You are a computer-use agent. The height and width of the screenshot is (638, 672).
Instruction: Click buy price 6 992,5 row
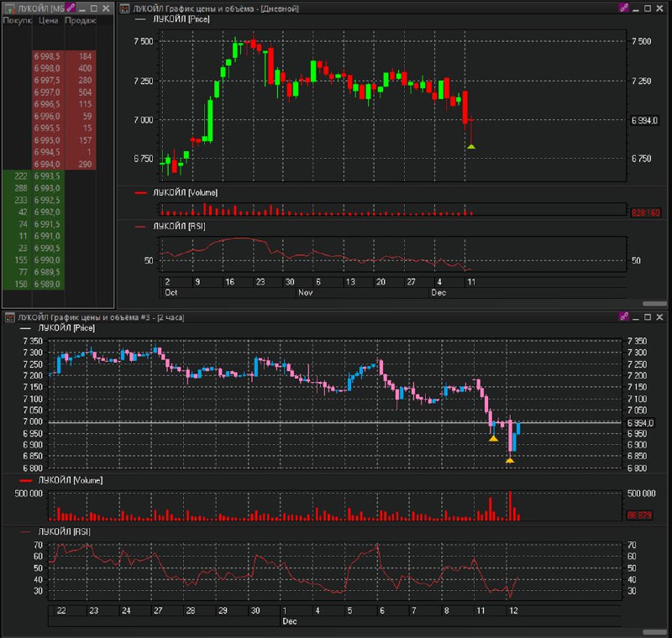(47, 201)
